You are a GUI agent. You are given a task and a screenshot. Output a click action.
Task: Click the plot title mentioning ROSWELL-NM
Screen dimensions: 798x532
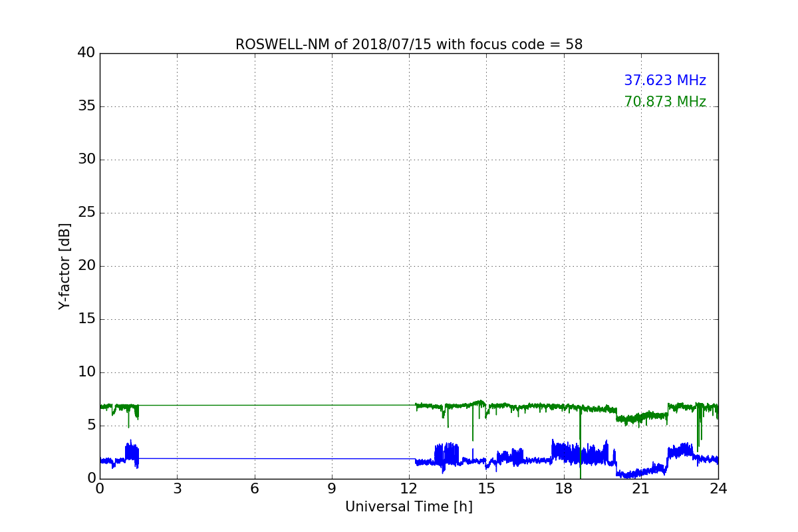click(409, 45)
